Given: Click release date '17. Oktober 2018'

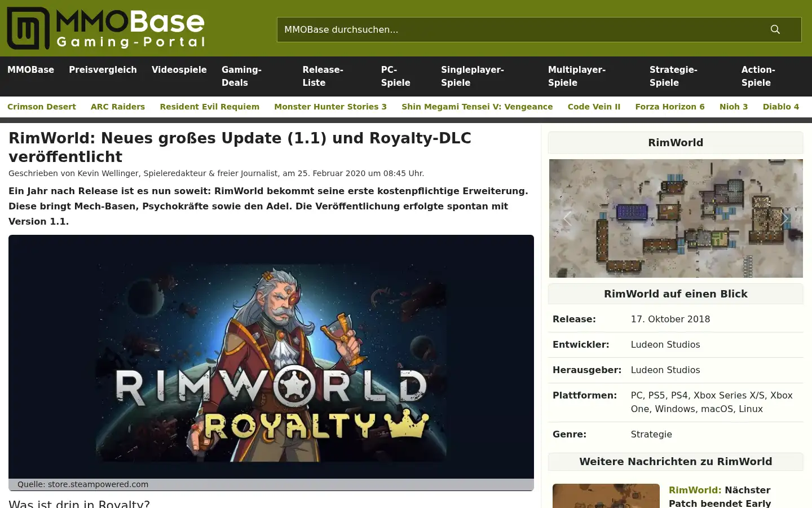Looking at the screenshot, I should pyautogui.click(x=670, y=319).
